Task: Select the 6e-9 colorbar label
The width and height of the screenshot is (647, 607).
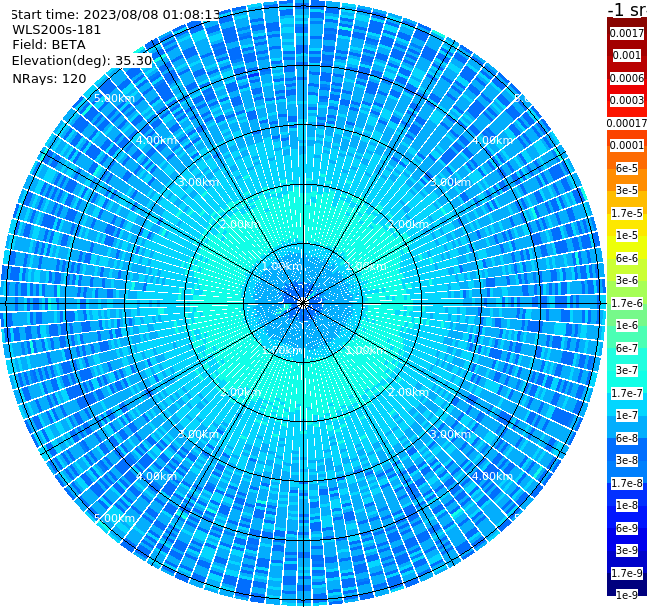Action: pyautogui.click(x=627, y=528)
